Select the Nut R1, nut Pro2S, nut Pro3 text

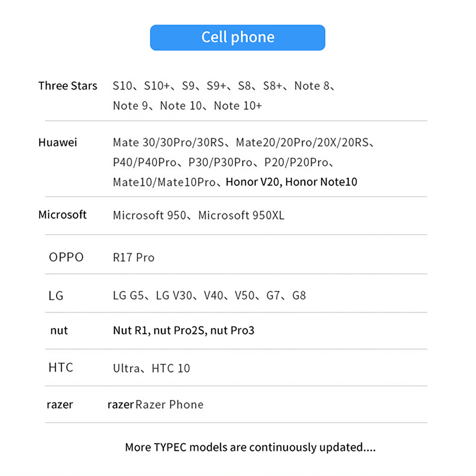(184, 331)
